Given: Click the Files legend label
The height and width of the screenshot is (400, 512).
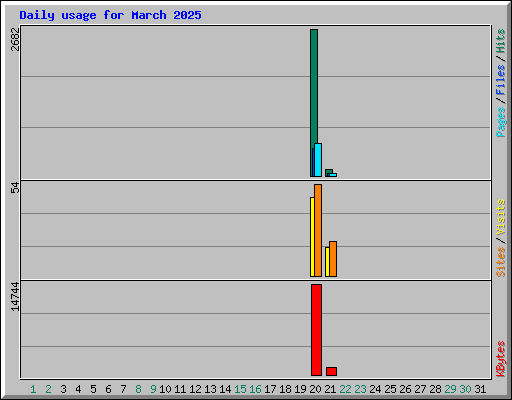Looking at the screenshot, I should (x=500, y=80).
